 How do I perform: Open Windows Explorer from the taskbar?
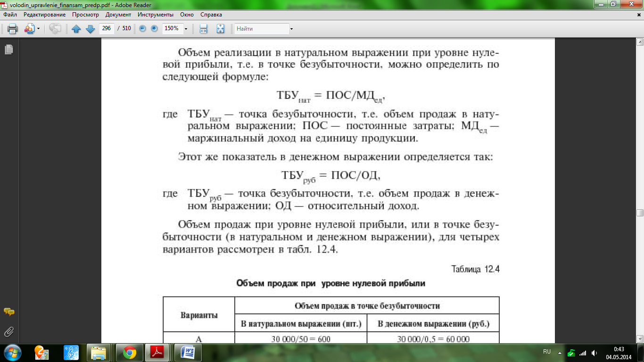click(99, 352)
